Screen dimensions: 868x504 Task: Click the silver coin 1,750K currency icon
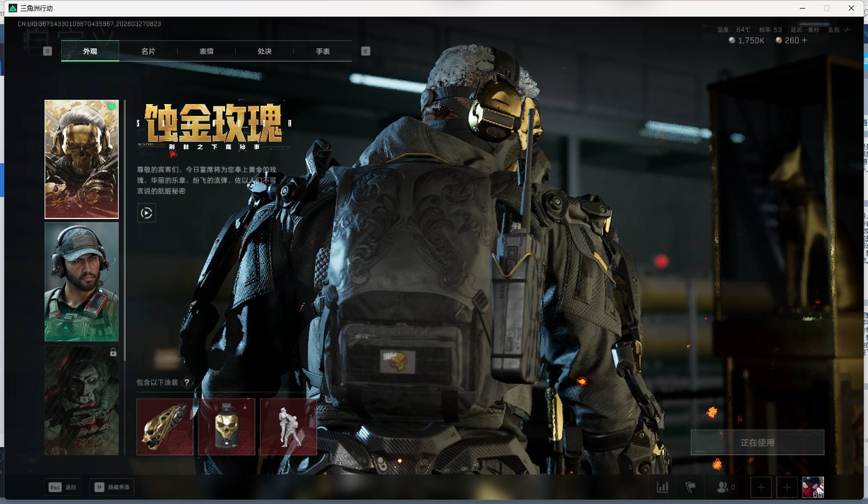pos(732,40)
